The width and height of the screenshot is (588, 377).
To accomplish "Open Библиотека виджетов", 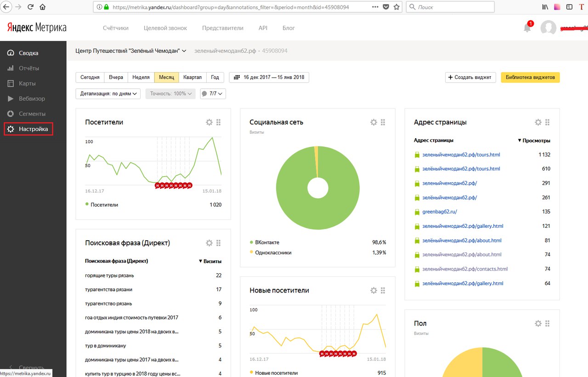I will coord(530,77).
